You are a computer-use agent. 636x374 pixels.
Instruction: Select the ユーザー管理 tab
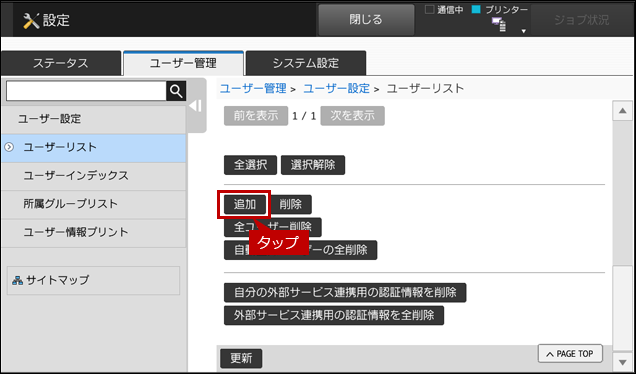[x=183, y=63]
